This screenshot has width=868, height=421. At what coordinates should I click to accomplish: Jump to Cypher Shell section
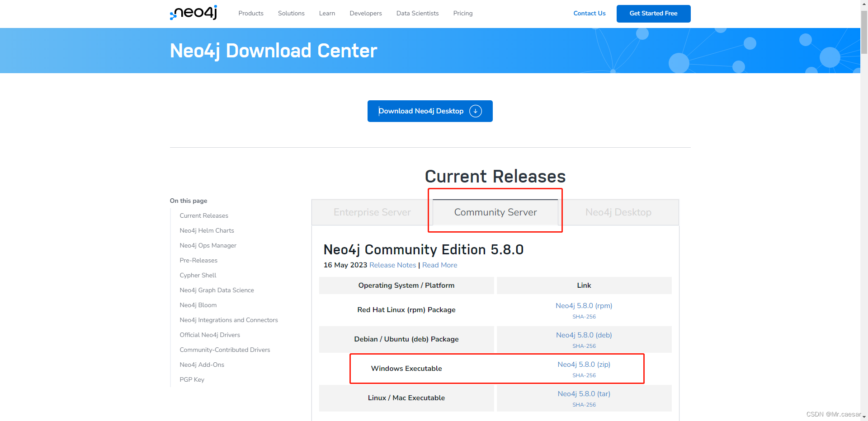pyautogui.click(x=198, y=276)
